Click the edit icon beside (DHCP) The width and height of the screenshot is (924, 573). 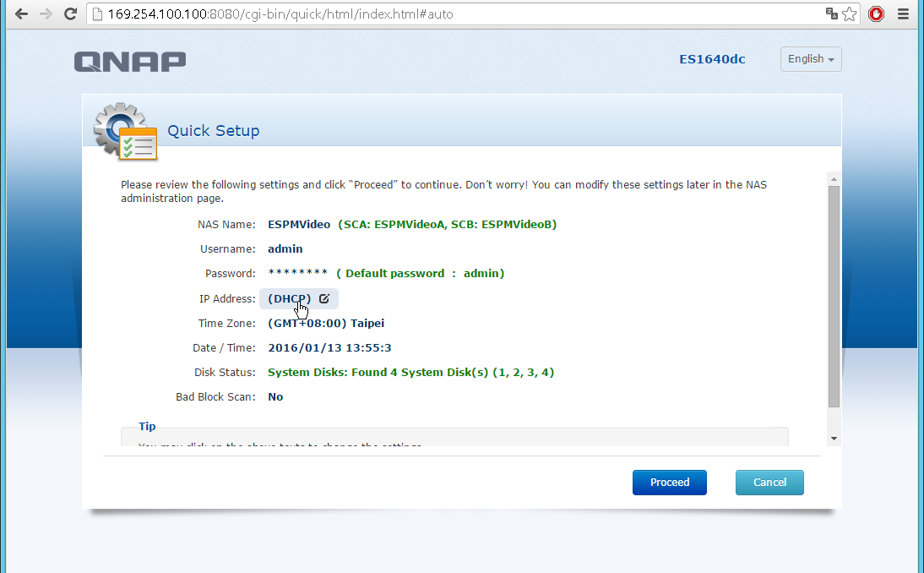tap(324, 298)
